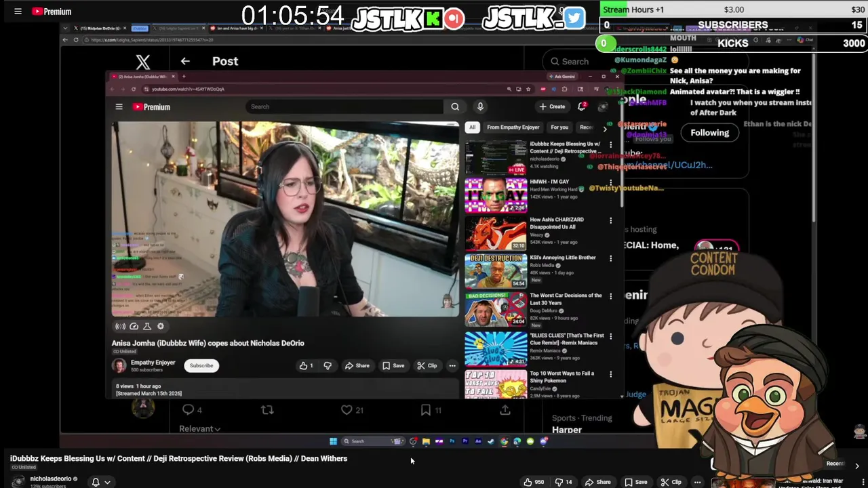
Task: Click the Following button in X sidebar
Action: [709, 133]
